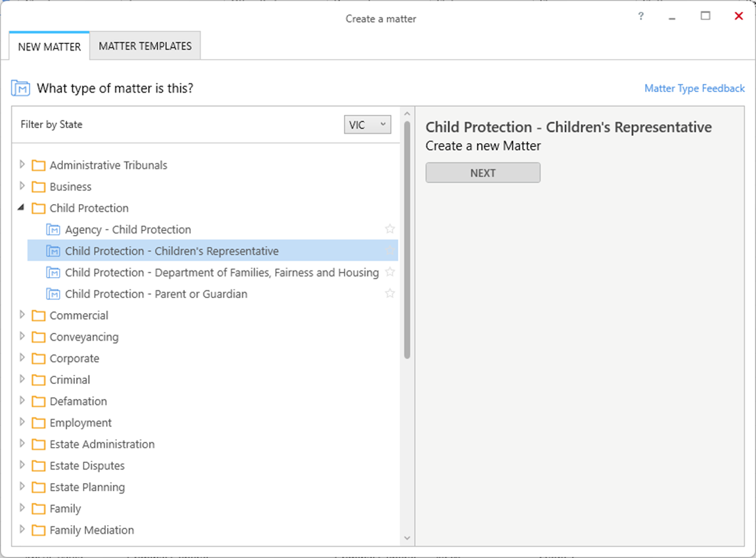Expand the Commercial folder arrow
756x558 pixels.
tap(22, 315)
